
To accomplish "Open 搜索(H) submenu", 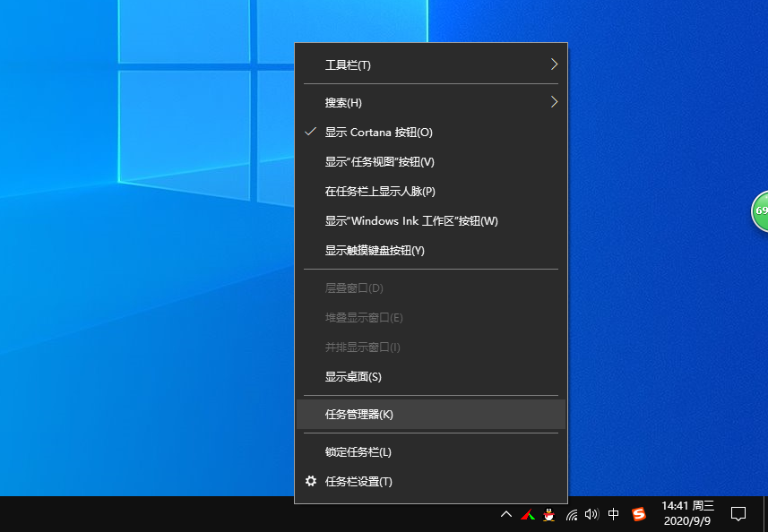I will (x=430, y=102).
